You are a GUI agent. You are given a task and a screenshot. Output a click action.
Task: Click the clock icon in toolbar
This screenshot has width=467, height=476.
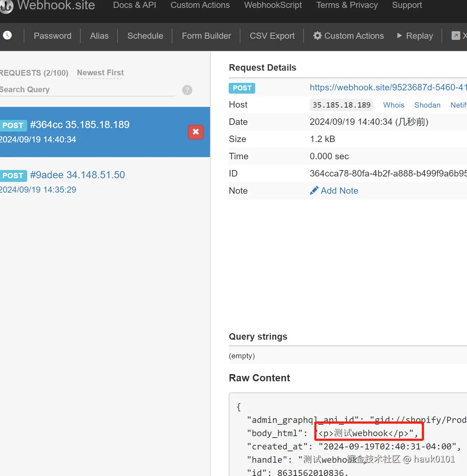coord(7,35)
